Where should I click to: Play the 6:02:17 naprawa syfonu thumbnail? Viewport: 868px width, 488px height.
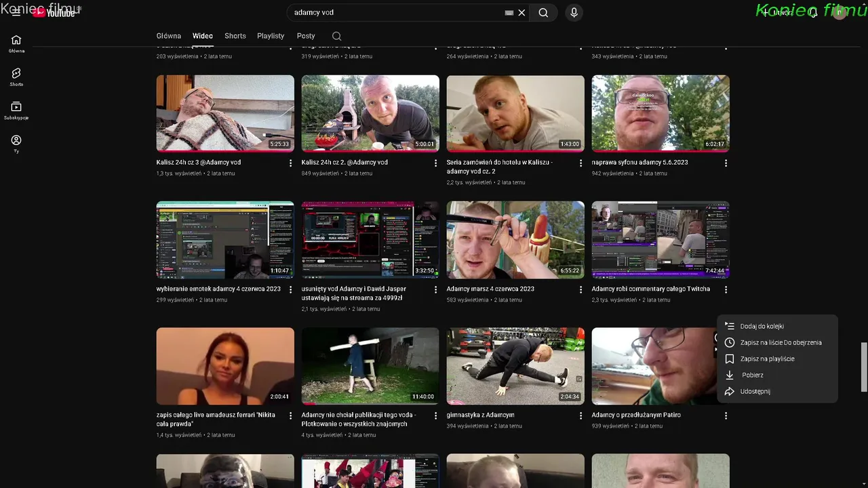(660, 113)
